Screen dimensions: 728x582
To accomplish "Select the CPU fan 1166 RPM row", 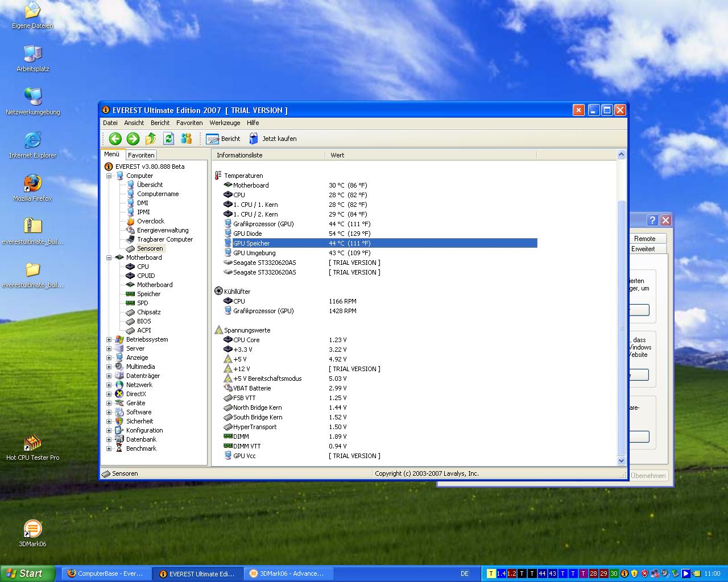I will [375, 301].
